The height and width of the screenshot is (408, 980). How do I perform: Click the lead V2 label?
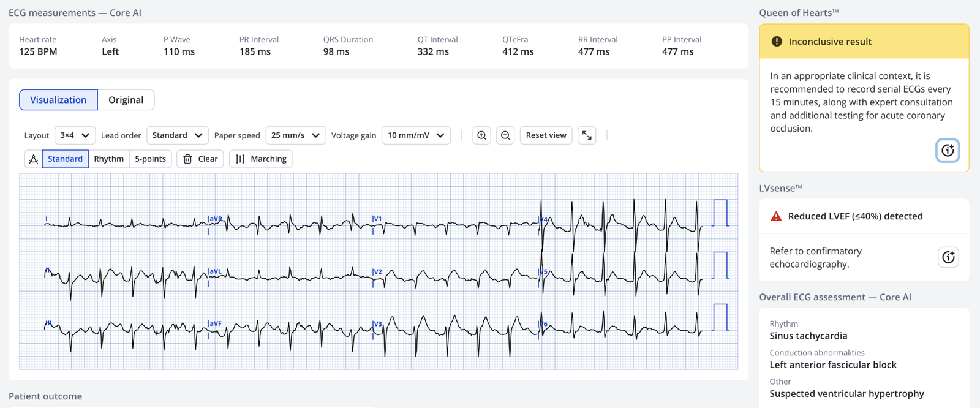coord(377,271)
